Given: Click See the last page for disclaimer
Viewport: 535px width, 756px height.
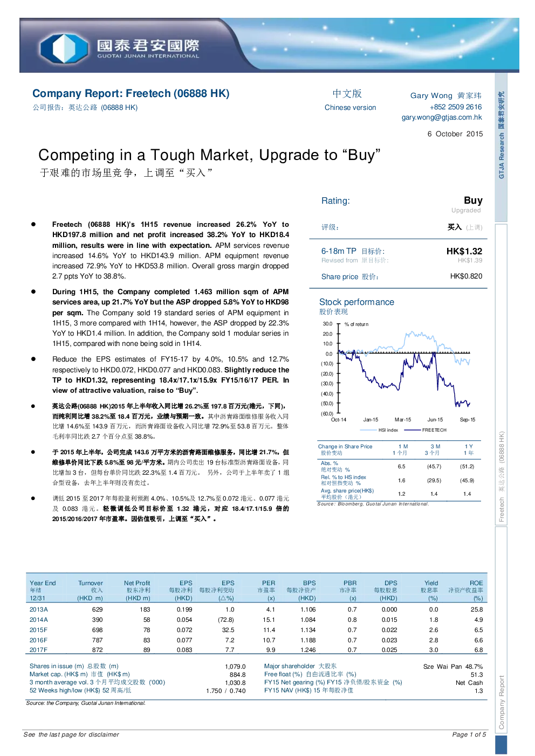Looking at the screenshot, I should (71, 734).
